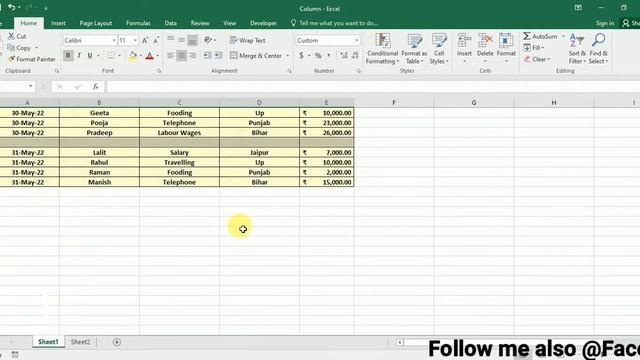The width and height of the screenshot is (640, 360).
Task: Add a new sheet with the plus icon
Action: click(x=117, y=342)
